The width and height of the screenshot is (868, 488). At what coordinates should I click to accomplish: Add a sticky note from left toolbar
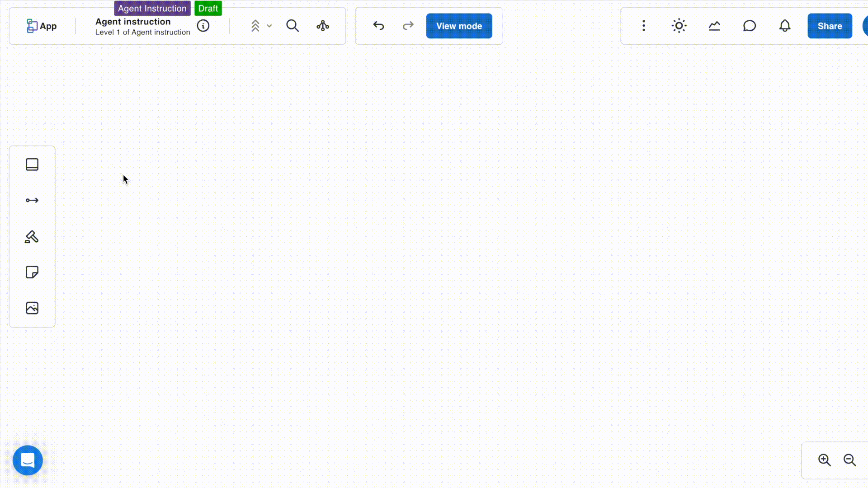32,272
